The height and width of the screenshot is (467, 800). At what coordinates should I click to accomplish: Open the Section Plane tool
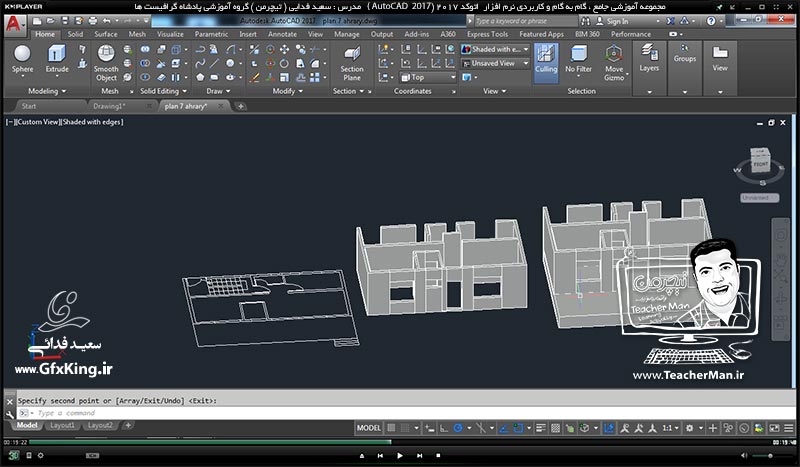[352, 63]
